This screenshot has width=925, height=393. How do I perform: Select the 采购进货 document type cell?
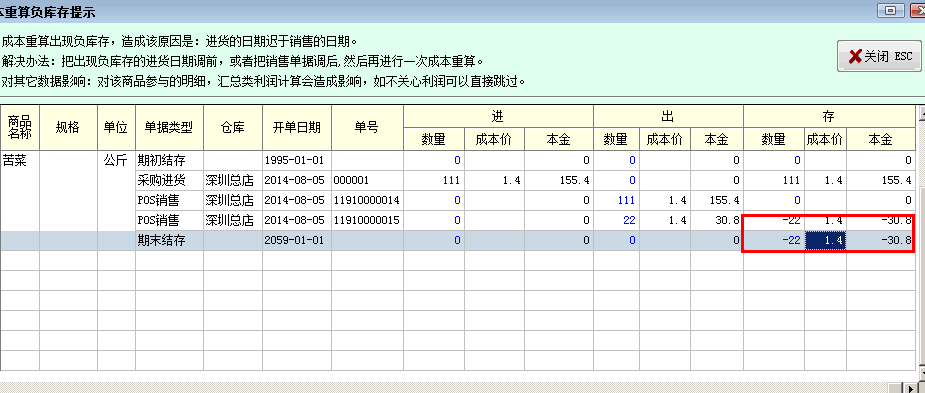pos(170,180)
